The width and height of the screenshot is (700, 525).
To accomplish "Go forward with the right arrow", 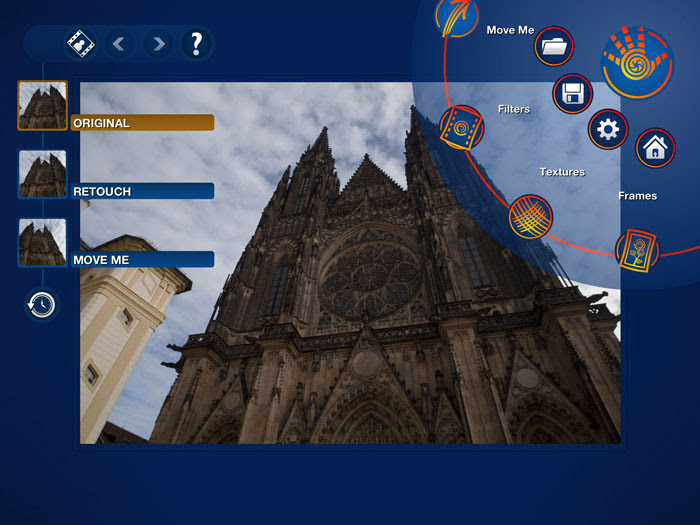I will (x=158, y=44).
